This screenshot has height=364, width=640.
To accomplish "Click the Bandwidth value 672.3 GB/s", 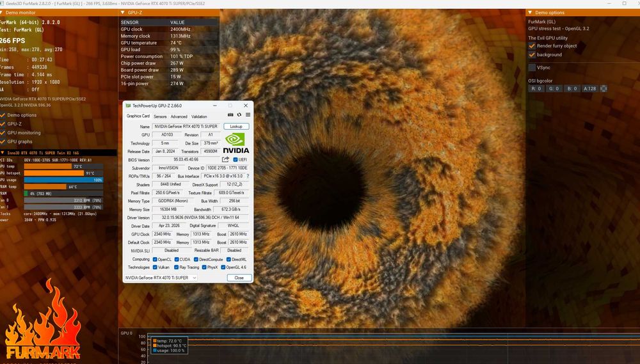I will (231, 209).
